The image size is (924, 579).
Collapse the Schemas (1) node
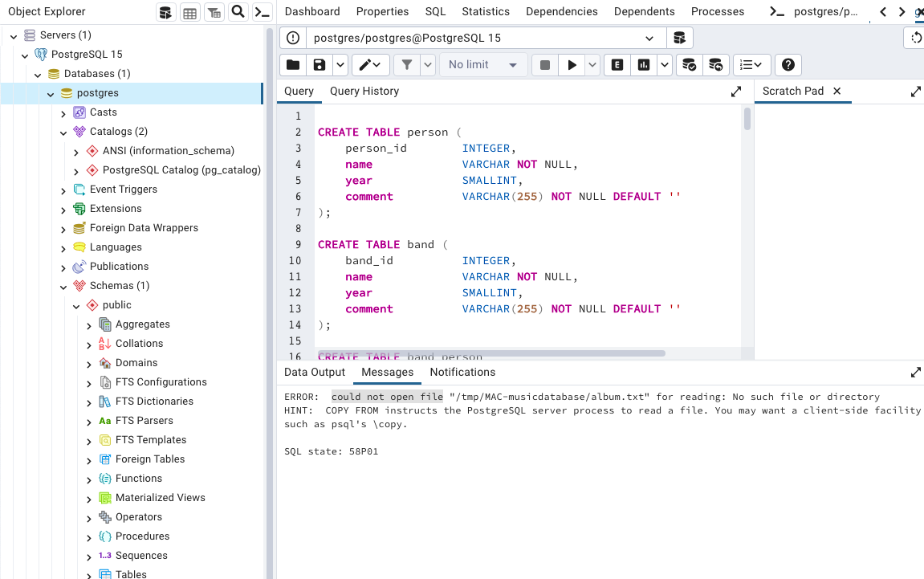coord(63,286)
